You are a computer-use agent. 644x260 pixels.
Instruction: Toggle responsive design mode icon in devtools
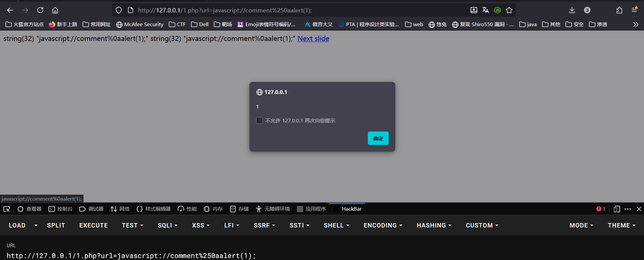(x=616, y=209)
